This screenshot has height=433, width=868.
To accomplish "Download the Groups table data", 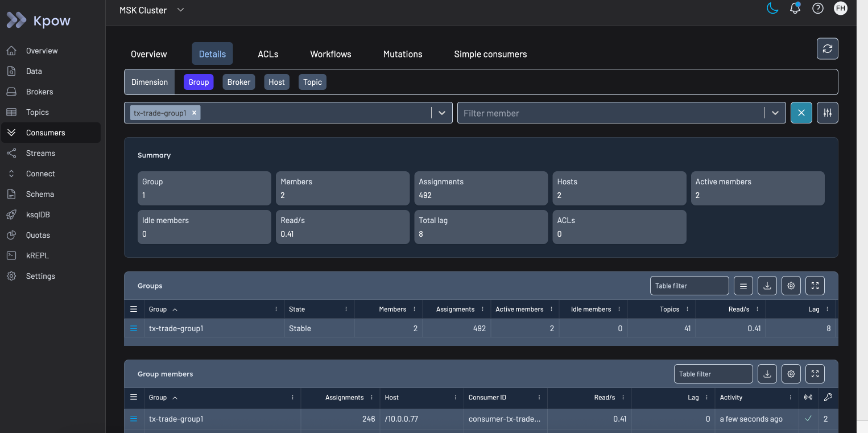I will pyautogui.click(x=767, y=286).
